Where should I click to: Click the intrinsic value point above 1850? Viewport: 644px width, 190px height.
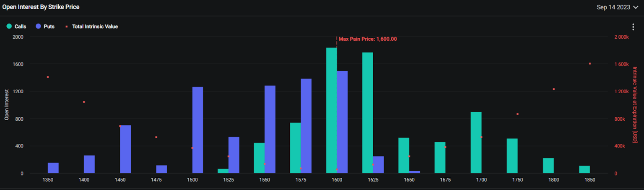(590, 63)
